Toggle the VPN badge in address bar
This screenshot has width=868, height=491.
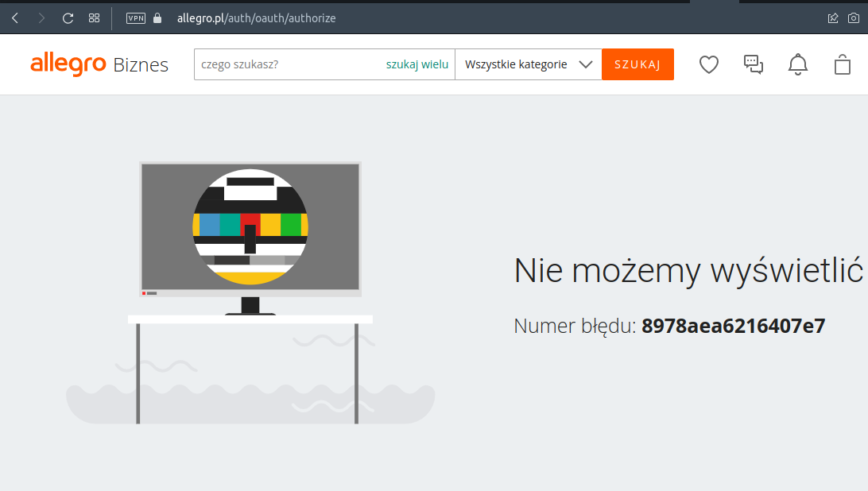click(x=136, y=18)
